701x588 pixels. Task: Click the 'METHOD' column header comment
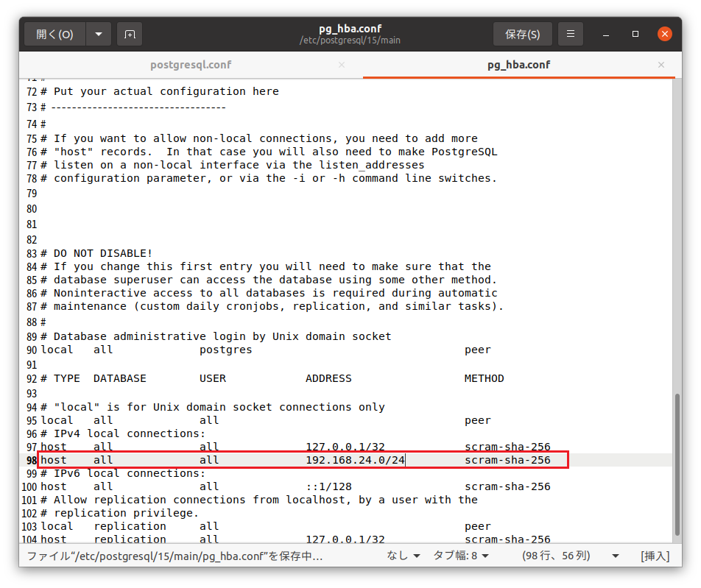point(485,378)
